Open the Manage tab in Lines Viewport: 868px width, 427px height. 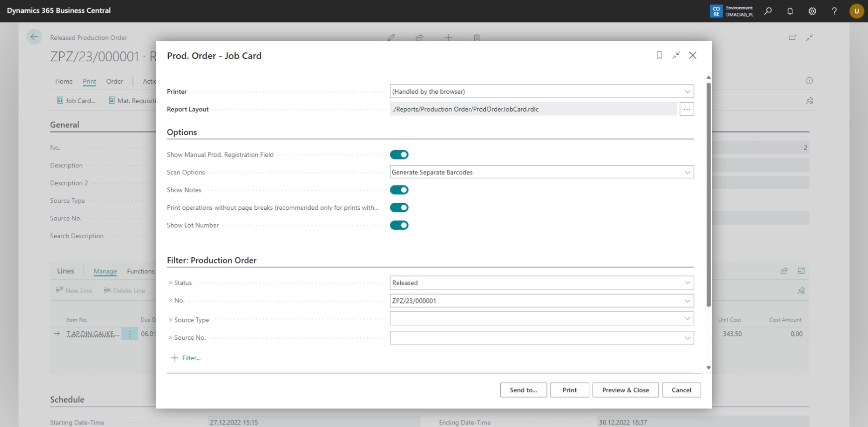tap(105, 271)
